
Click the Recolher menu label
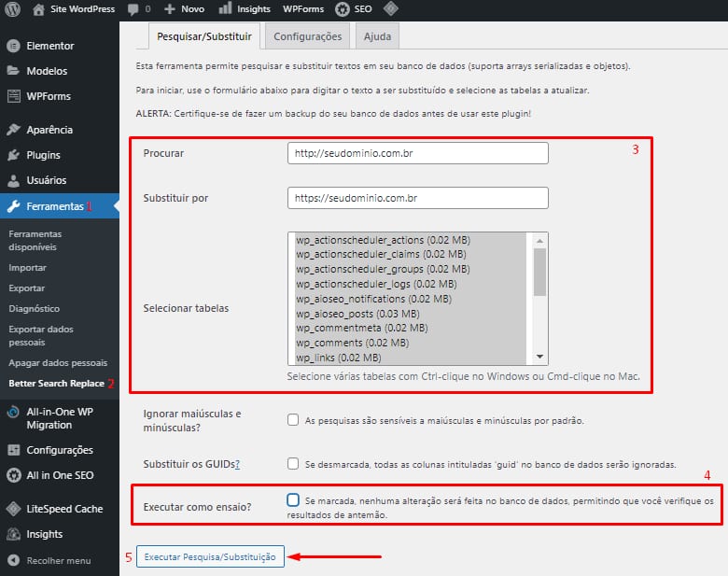click(59, 561)
